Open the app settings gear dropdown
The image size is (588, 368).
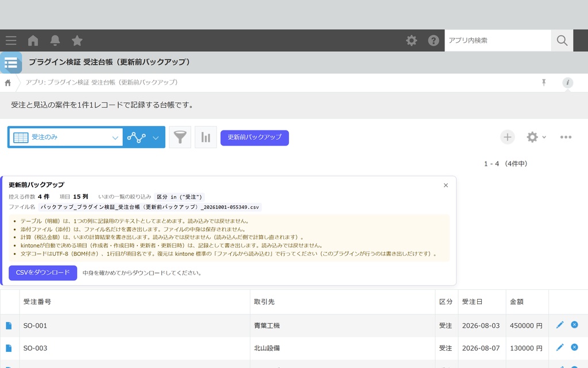(x=536, y=137)
